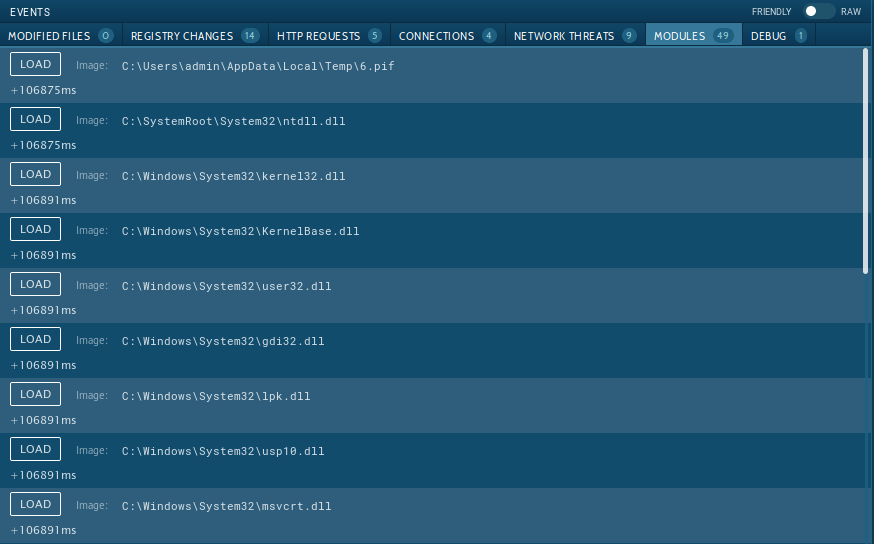
Task: Click LOAD button for lpk.dll
Action: pyautogui.click(x=35, y=394)
